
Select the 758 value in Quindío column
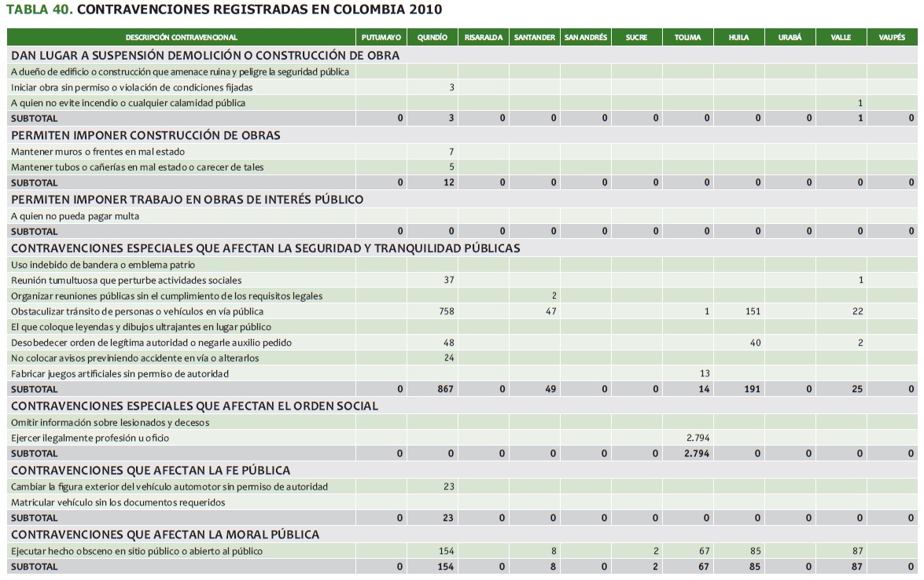[x=446, y=311]
